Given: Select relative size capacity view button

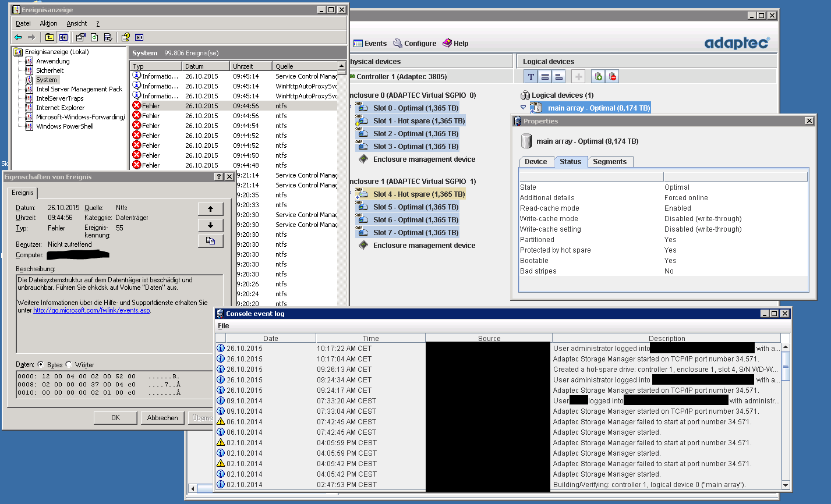Looking at the screenshot, I should tap(559, 76).
